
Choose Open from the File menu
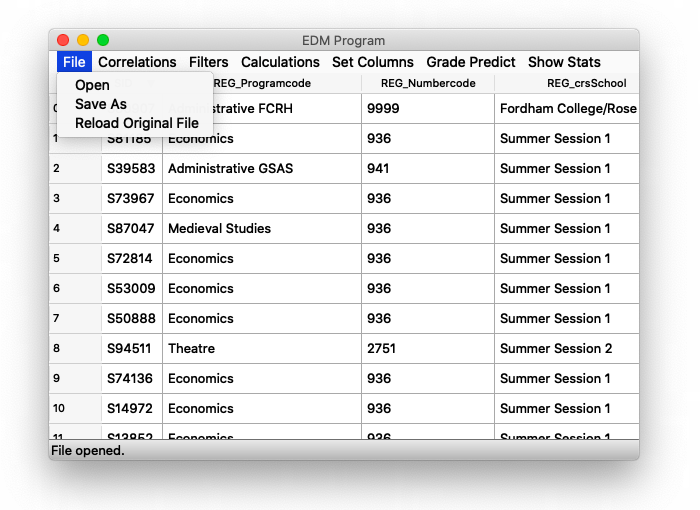click(x=92, y=85)
